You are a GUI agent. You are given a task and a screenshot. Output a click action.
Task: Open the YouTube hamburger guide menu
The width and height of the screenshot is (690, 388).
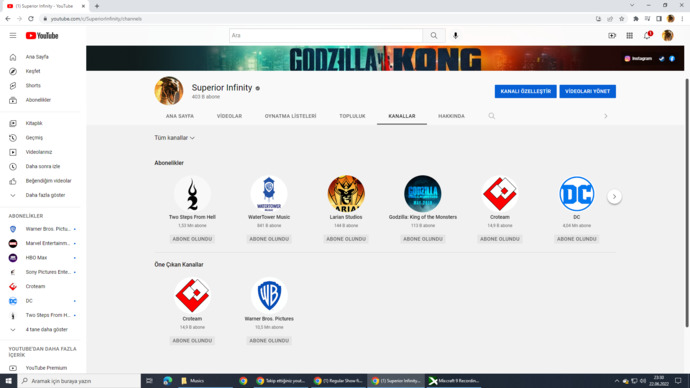click(13, 36)
